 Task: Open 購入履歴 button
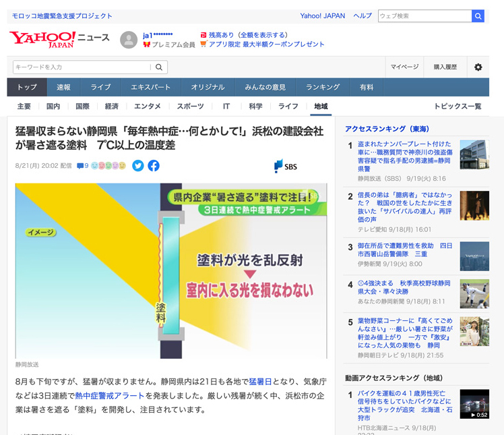(445, 67)
